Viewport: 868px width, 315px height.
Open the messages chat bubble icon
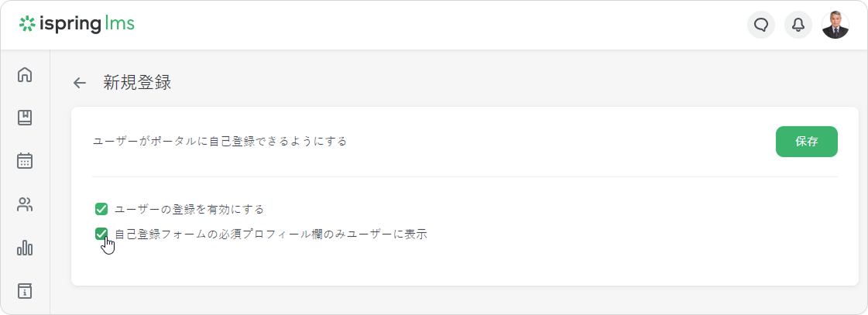(x=761, y=26)
